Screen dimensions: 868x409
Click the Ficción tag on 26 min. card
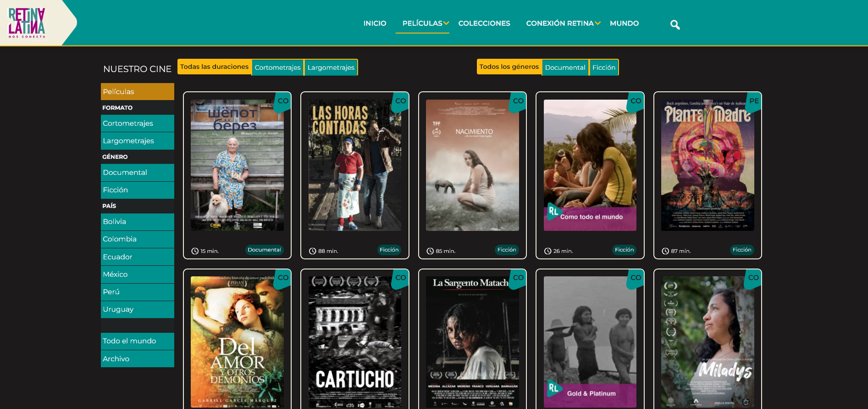pyautogui.click(x=624, y=250)
